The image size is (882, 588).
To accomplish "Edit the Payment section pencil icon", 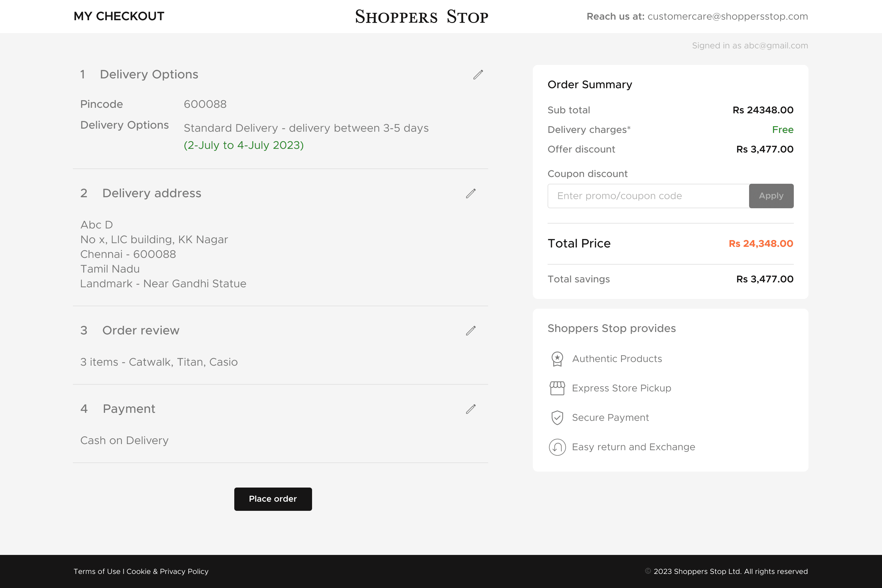I will pyautogui.click(x=471, y=409).
